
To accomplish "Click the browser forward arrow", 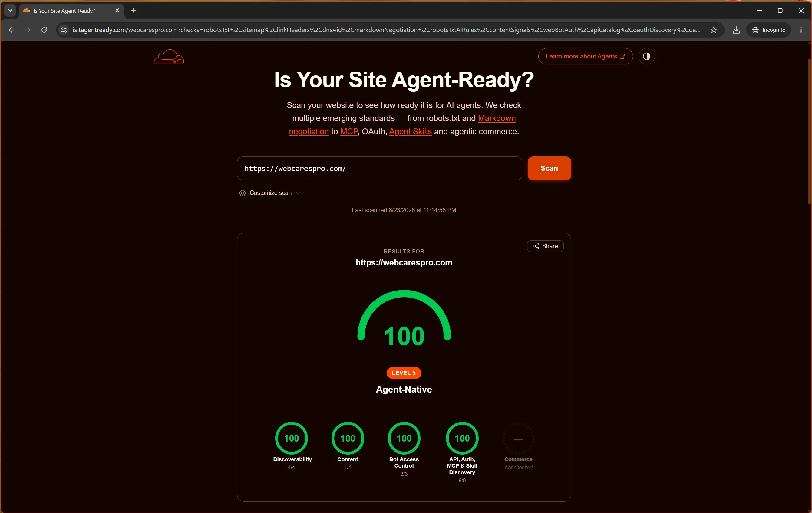I will coord(28,30).
